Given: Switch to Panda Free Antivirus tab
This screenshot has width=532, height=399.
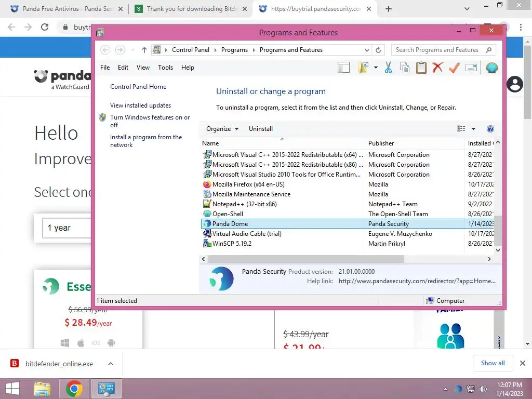Looking at the screenshot, I should click(x=66, y=9).
